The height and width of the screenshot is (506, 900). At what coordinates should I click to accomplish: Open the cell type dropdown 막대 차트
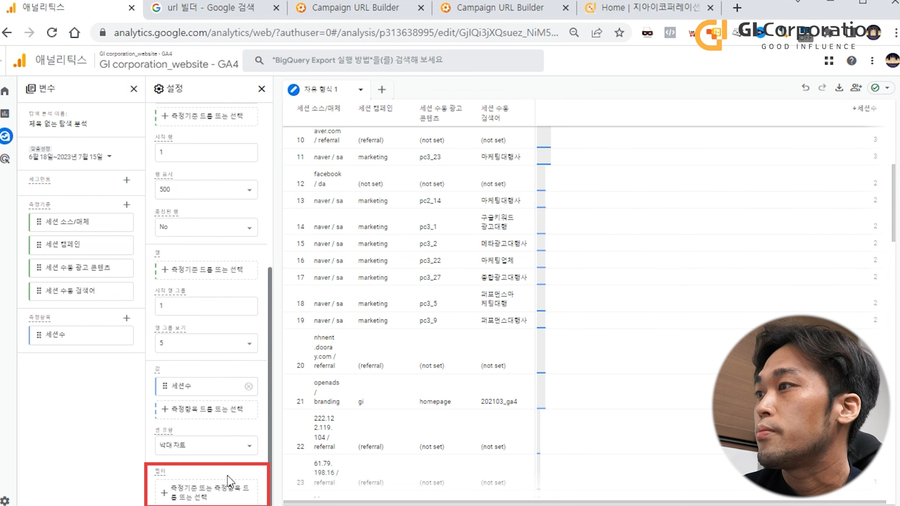(x=206, y=445)
